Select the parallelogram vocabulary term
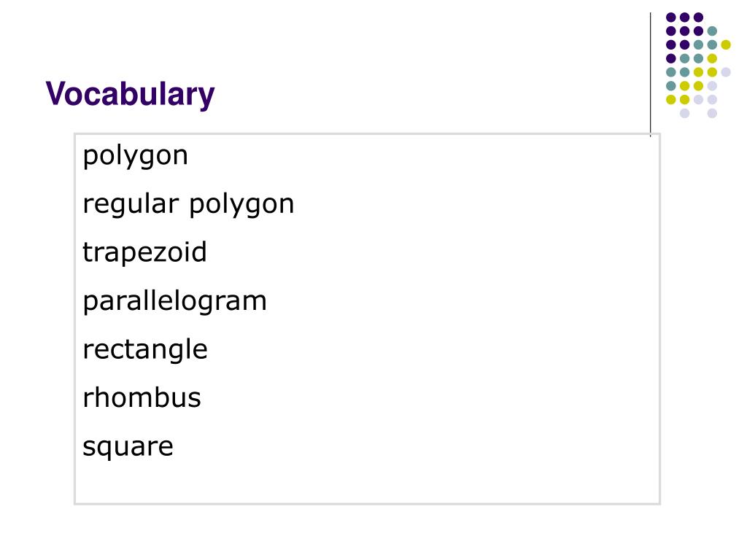 (175, 302)
